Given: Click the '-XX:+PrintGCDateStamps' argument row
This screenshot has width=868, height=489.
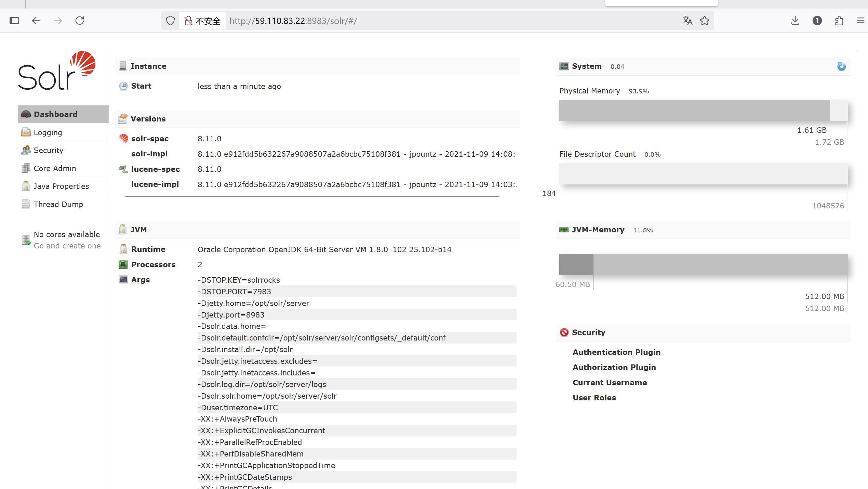Looking at the screenshot, I should click(357, 477).
